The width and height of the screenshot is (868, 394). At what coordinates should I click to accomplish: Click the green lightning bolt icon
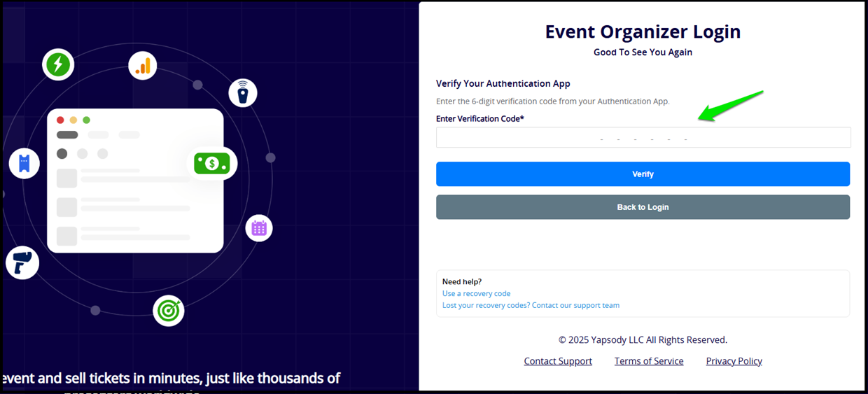click(58, 64)
